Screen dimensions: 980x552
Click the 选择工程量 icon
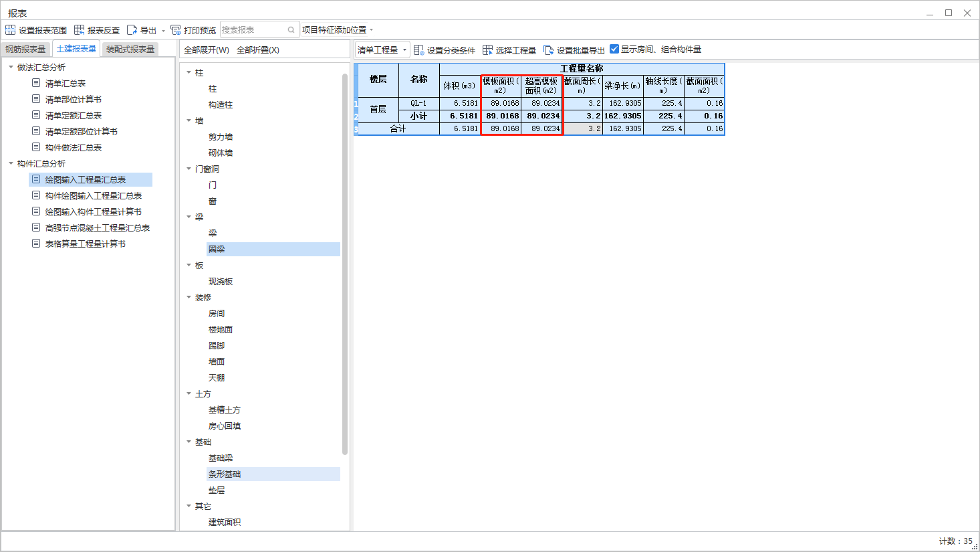click(x=487, y=50)
